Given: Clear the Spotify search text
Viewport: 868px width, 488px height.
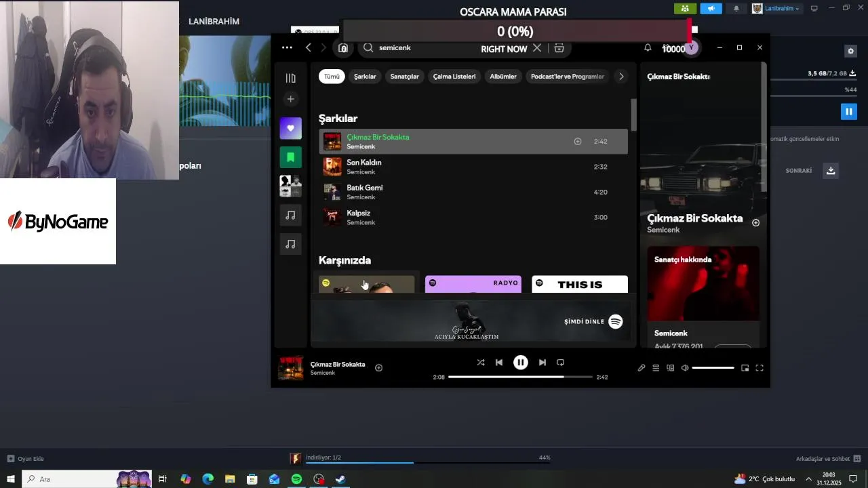Looking at the screenshot, I should (537, 47).
